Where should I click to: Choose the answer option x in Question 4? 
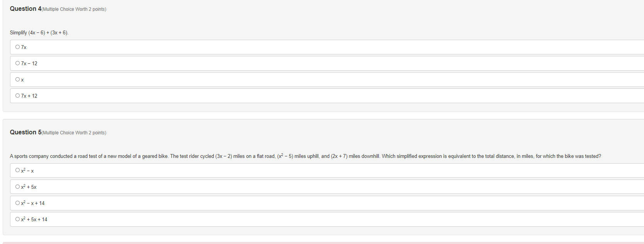(17, 79)
